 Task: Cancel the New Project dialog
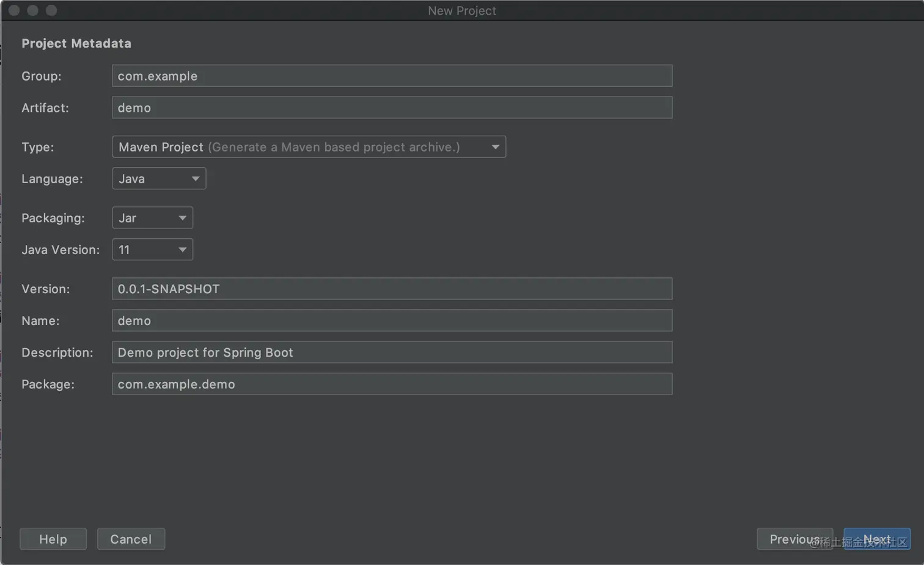(x=131, y=539)
